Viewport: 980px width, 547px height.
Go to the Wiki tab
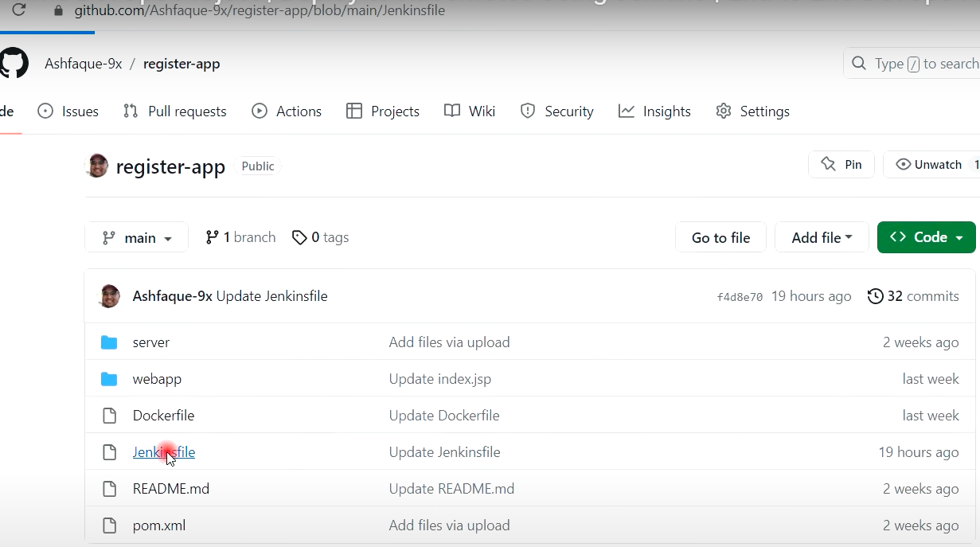tap(470, 111)
